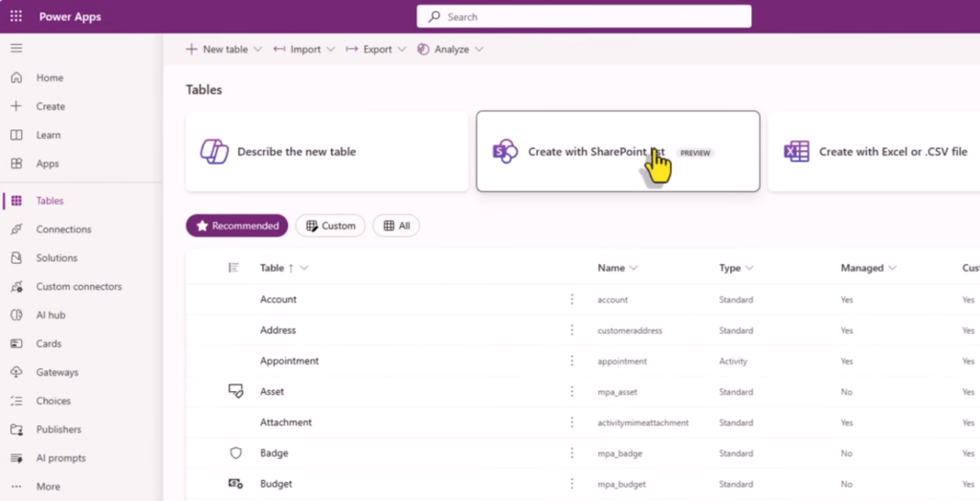
Task: Open more options for Attachment row
Action: [572, 423]
